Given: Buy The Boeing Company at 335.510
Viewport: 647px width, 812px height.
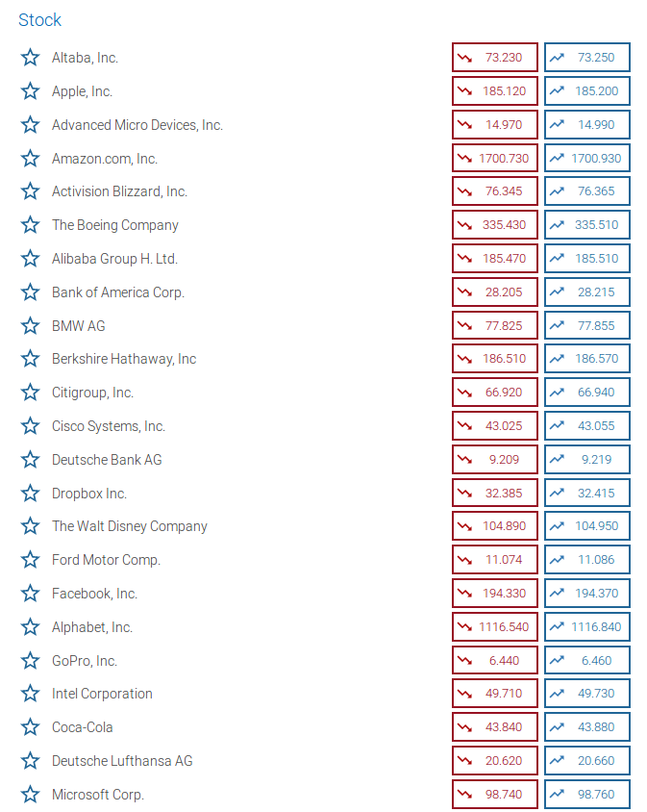Looking at the screenshot, I should tap(587, 225).
